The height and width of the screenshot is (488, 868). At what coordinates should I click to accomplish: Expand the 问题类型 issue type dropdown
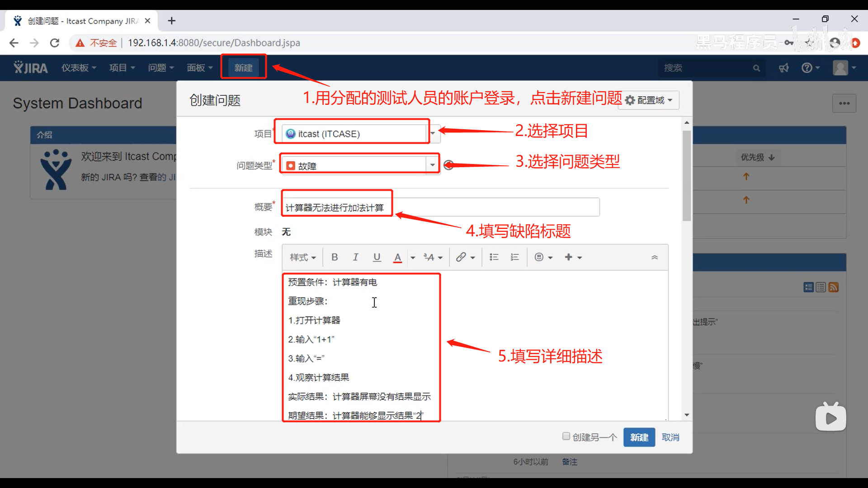pyautogui.click(x=433, y=165)
